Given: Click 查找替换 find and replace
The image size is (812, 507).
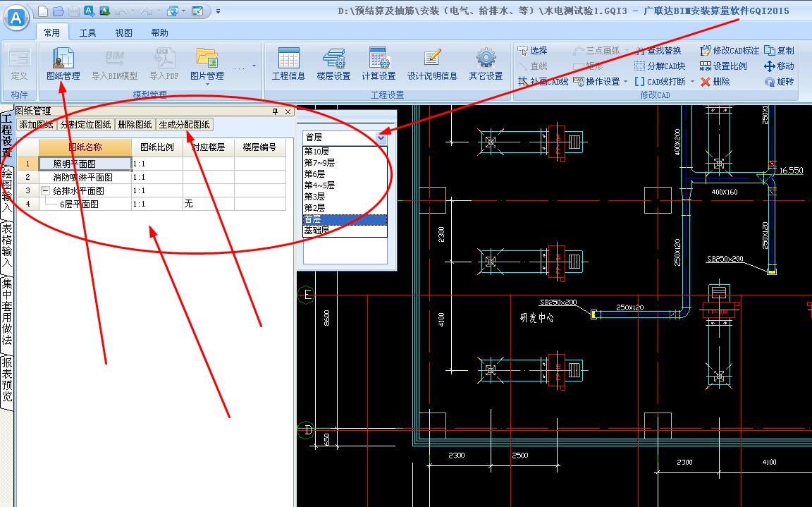Looking at the screenshot, I should coord(658,50).
